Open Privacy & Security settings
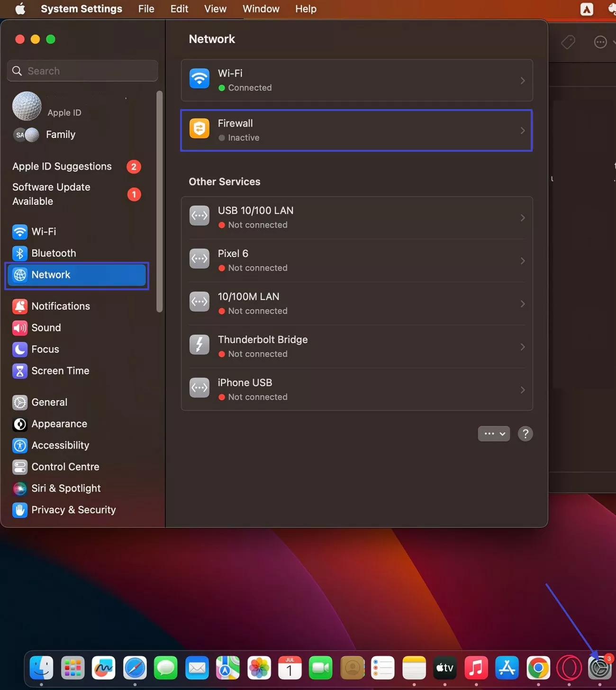The width and height of the screenshot is (616, 690). tap(73, 510)
